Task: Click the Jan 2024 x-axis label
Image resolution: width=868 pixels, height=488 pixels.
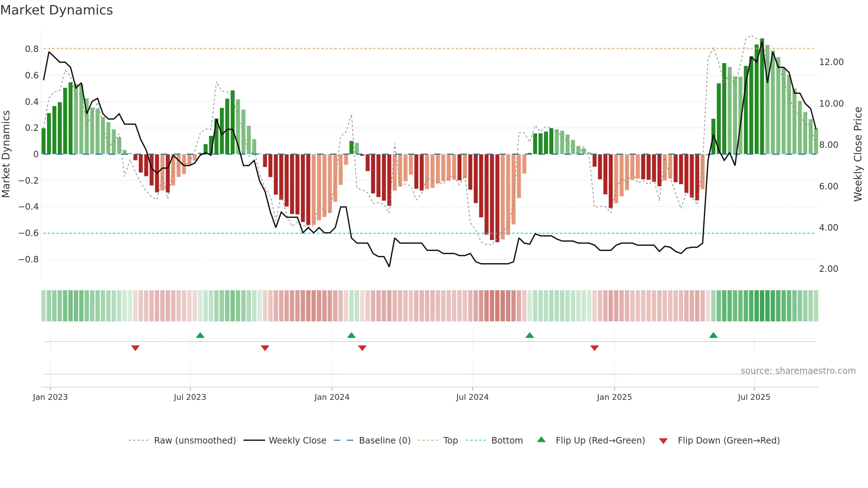Action: pyautogui.click(x=332, y=397)
